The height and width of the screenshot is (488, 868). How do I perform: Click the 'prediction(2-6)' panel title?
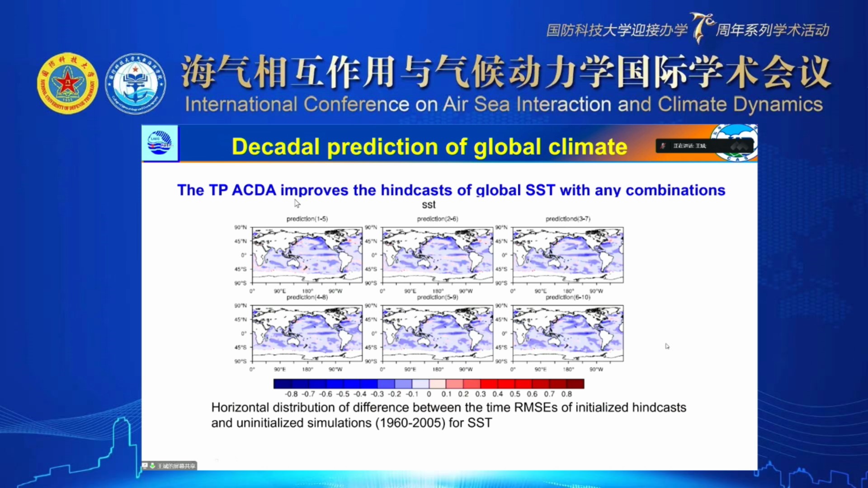[438, 219]
